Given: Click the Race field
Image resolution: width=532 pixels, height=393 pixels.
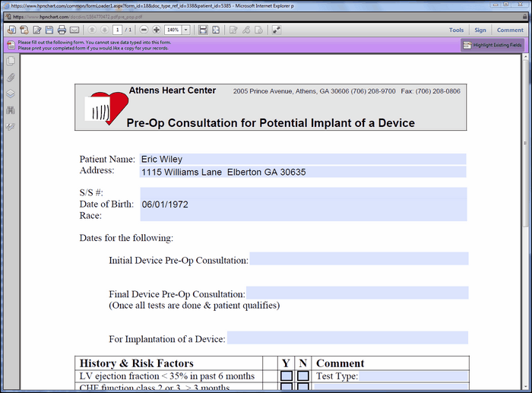Looking at the screenshot, I should [x=303, y=216].
